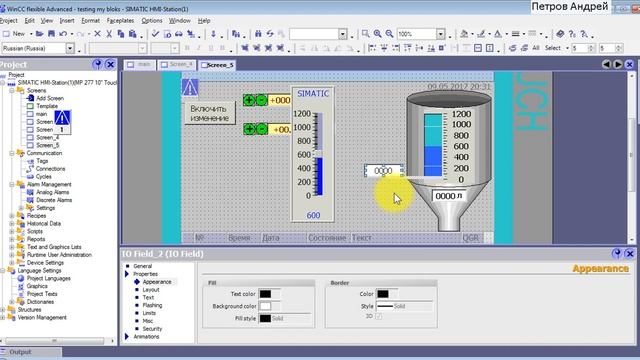
Task: Open the help question mark icon
Action: pyautogui.click(x=572, y=34)
